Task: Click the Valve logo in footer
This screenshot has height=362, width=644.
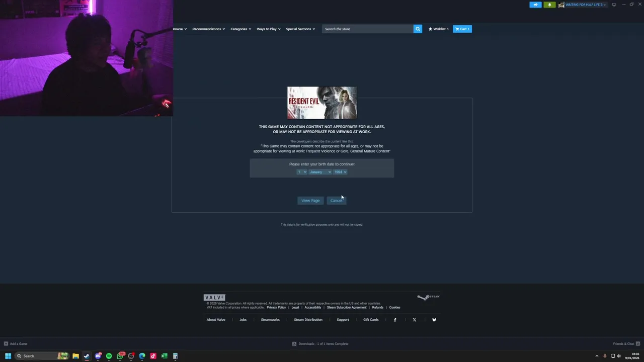Action: (x=214, y=297)
